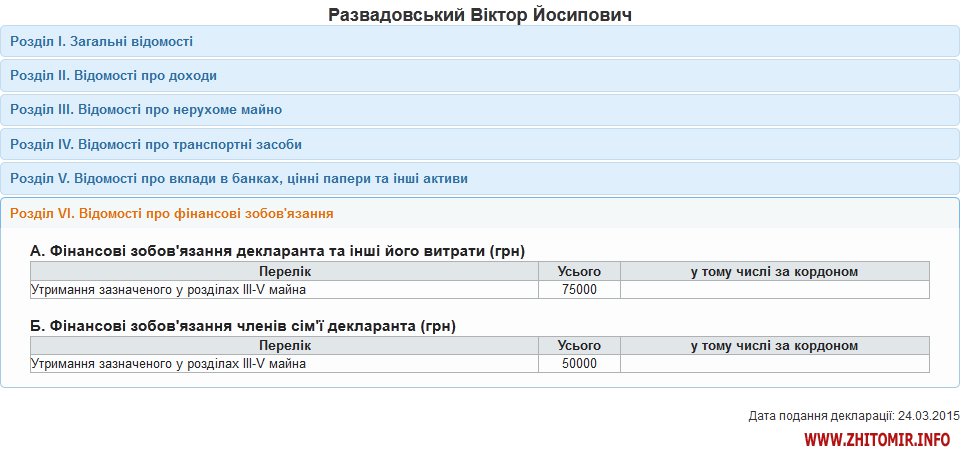
Task: Show Розділ IV. Відомості про транспортні засоби
Action: (x=156, y=144)
